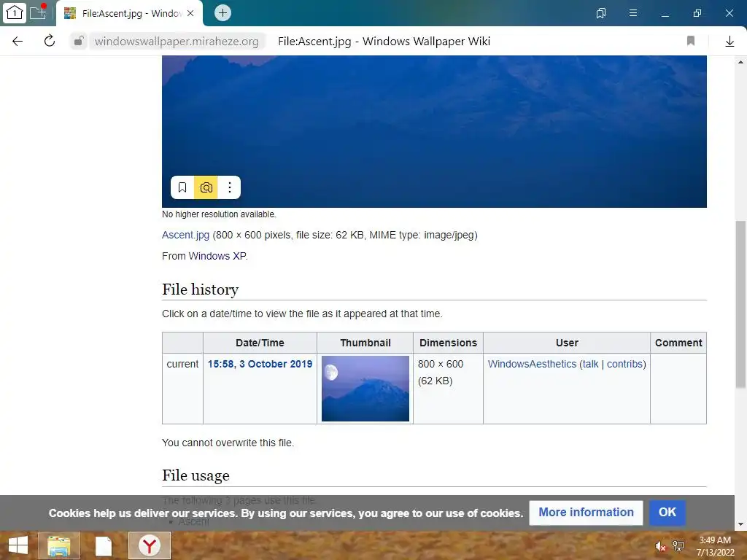Viewport: 747px width, 560px height.
Task: Reload the current page
Action: pos(50,42)
